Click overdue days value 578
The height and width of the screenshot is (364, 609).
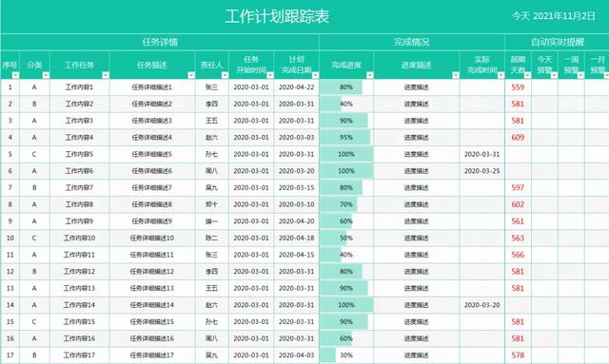click(518, 355)
